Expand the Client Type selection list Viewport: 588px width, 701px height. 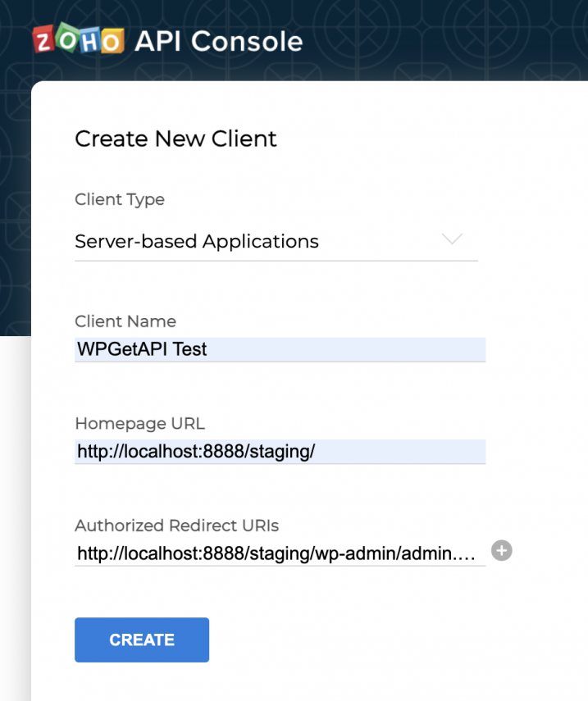coord(275,242)
